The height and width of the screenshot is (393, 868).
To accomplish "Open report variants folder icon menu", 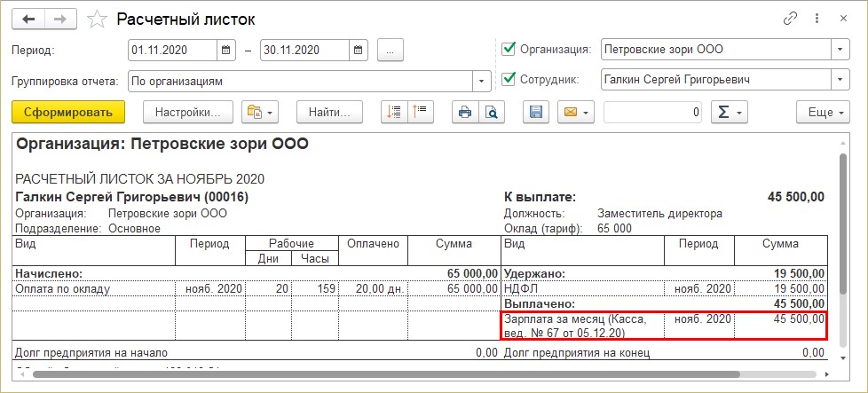I will tap(260, 112).
